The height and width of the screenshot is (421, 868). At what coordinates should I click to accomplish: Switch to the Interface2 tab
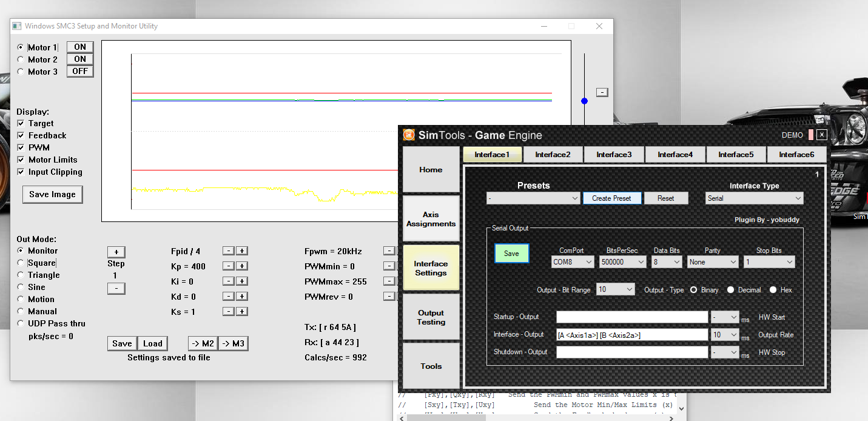click(553, 155)
